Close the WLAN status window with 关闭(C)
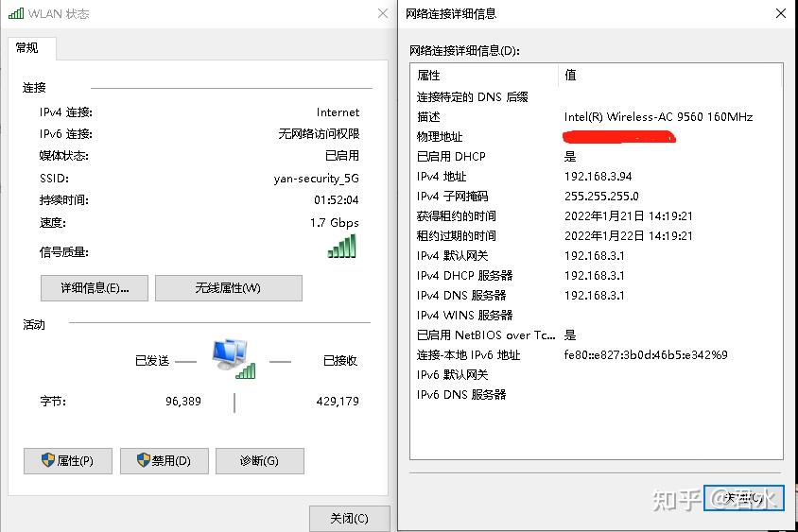The image size is (798, 532). (350, 518)
